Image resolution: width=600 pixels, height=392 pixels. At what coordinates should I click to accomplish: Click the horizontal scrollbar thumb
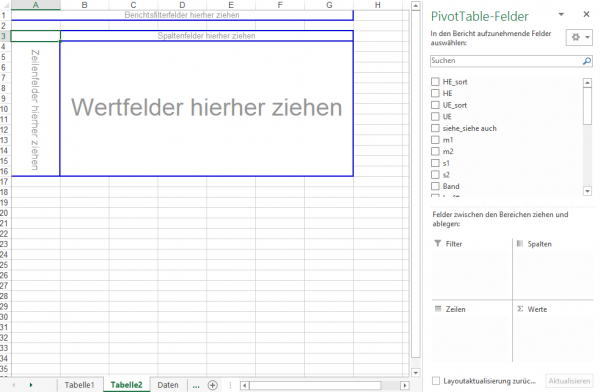(x=315, y=385)
